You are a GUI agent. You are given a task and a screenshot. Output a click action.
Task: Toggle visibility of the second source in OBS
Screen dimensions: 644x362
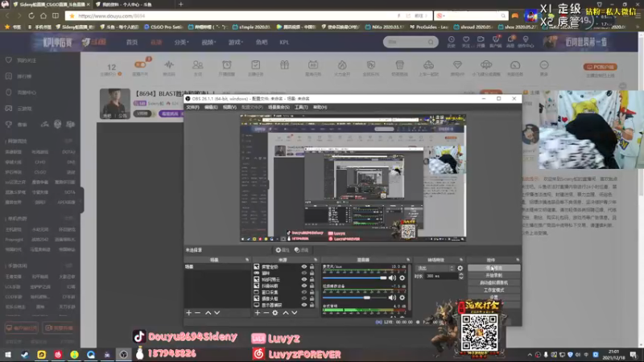pos(304,273)
